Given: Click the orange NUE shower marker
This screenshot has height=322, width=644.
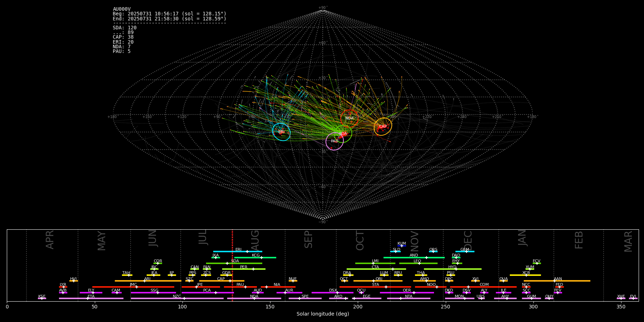Looking at the screenshot, I should click(x=293, y=281).
